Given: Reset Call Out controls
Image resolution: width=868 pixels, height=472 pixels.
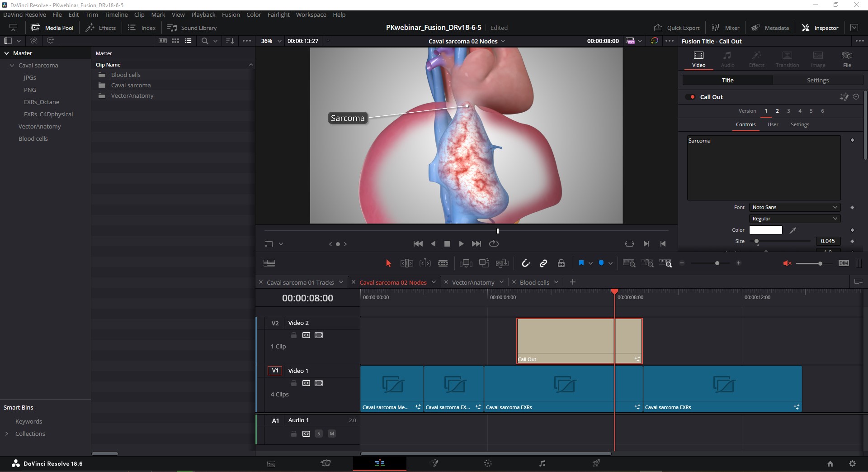Looking at the screenshot, I should [856, 97].
